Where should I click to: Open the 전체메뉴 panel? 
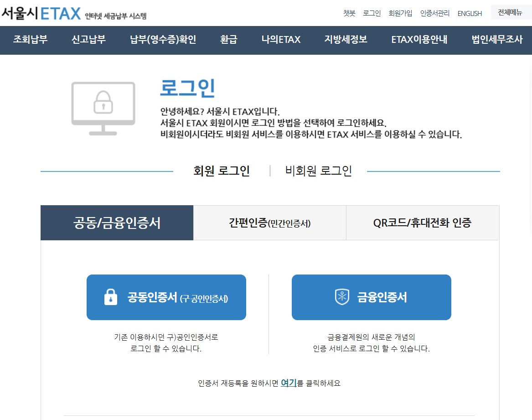(x=510, y=12)
